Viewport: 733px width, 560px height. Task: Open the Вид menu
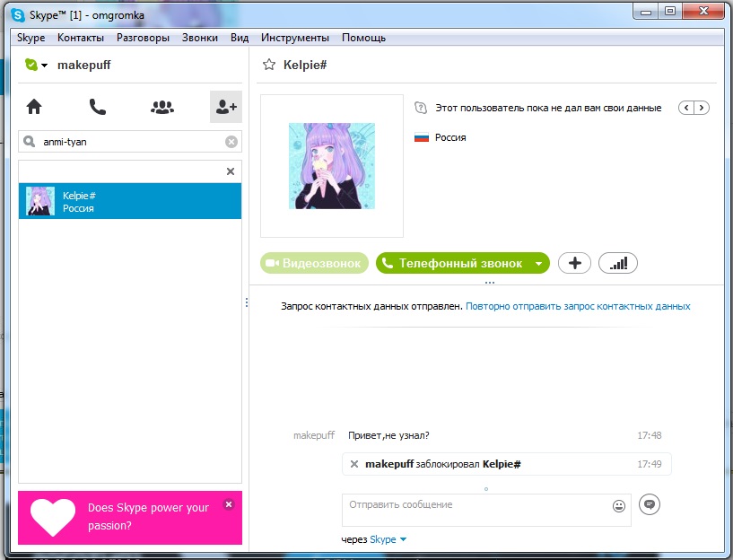(240, 38)
